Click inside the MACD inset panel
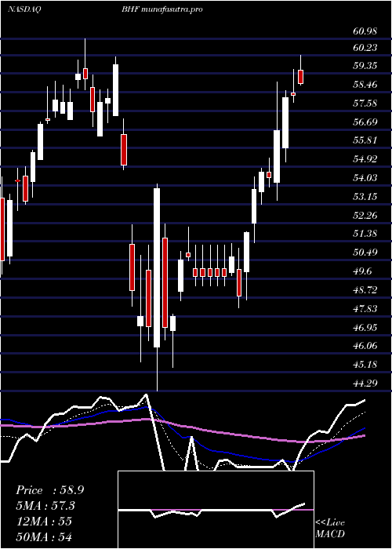Viewport: 392px width, 549px height. coord(216,510)
